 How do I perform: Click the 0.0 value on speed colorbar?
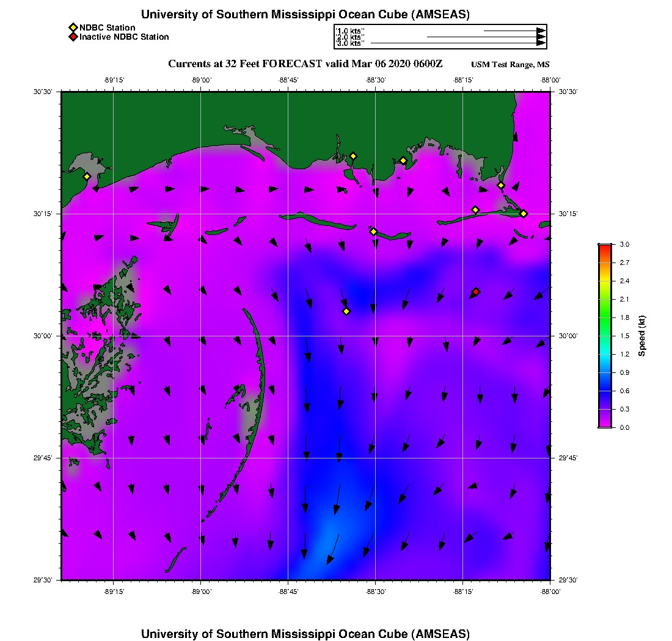coord(624,427)
